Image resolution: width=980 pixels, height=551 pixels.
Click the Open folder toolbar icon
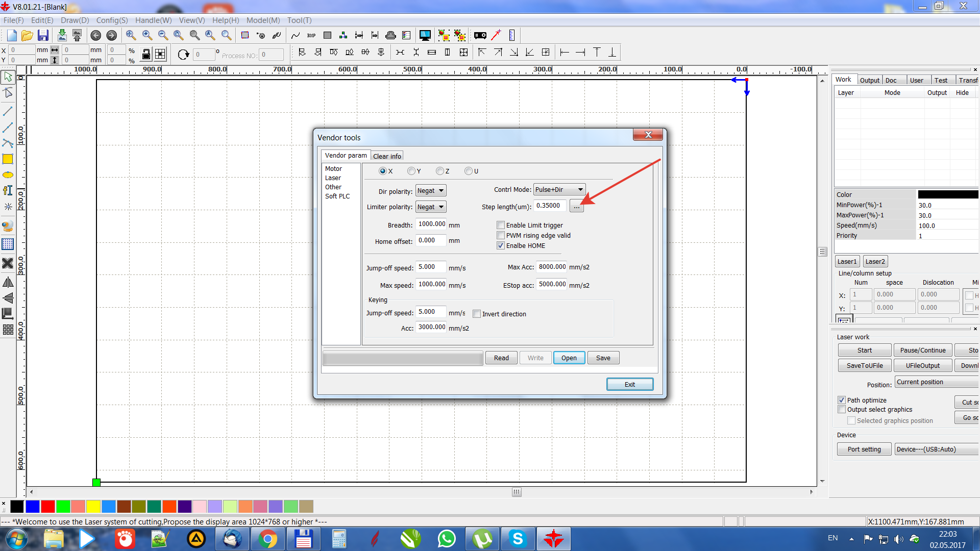pos(27,35)
